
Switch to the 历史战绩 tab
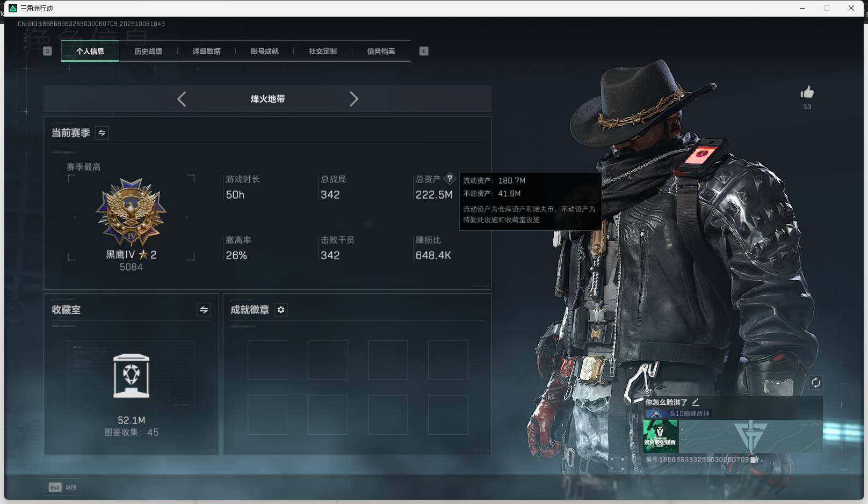[148, 52]
